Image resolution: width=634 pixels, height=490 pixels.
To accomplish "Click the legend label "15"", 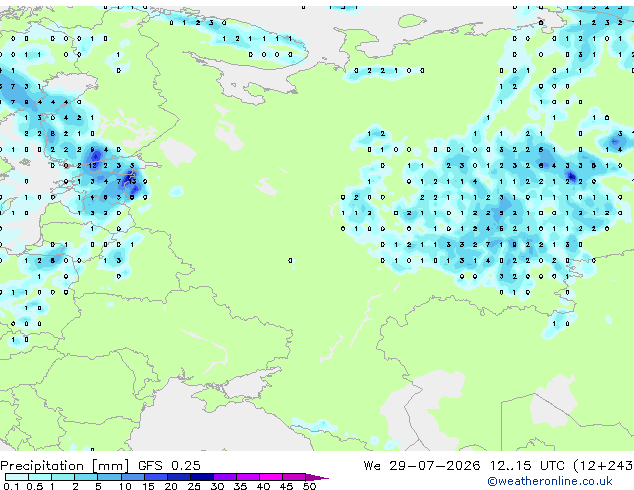I will pyautogui.click(x=148, y=486).
